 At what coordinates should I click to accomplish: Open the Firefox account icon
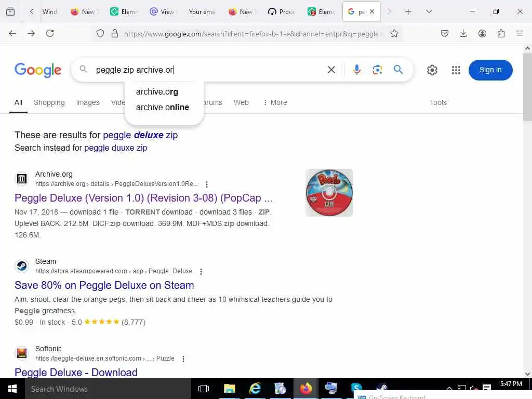(482, 33)
